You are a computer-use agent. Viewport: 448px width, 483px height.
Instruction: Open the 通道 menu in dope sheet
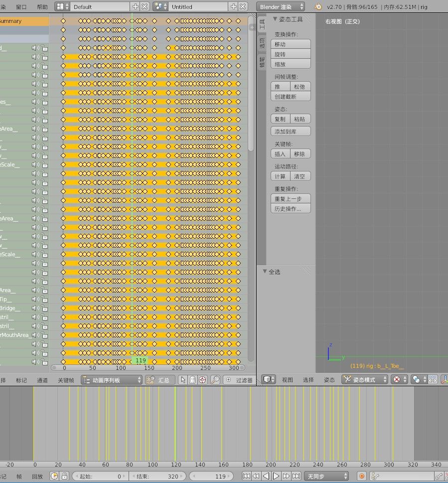coord(42,380)
